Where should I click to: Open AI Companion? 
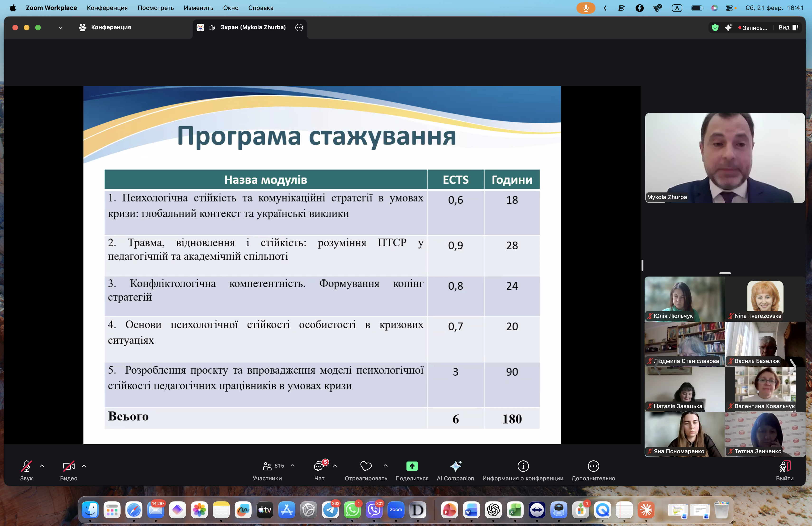click(x=455, y=466)
